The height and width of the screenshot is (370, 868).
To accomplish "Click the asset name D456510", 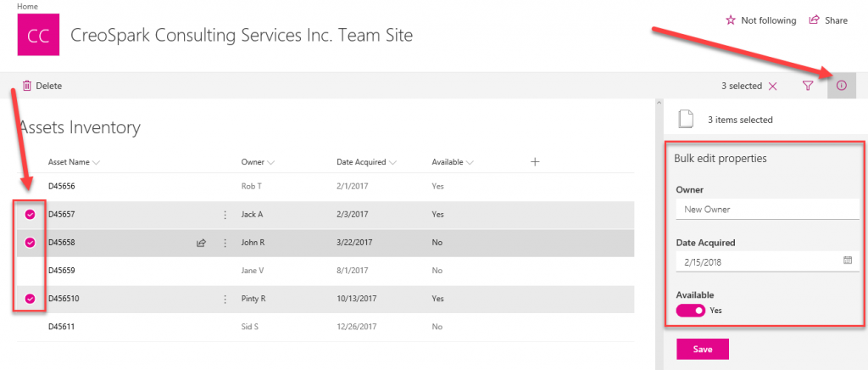I will tap(64, 299).
